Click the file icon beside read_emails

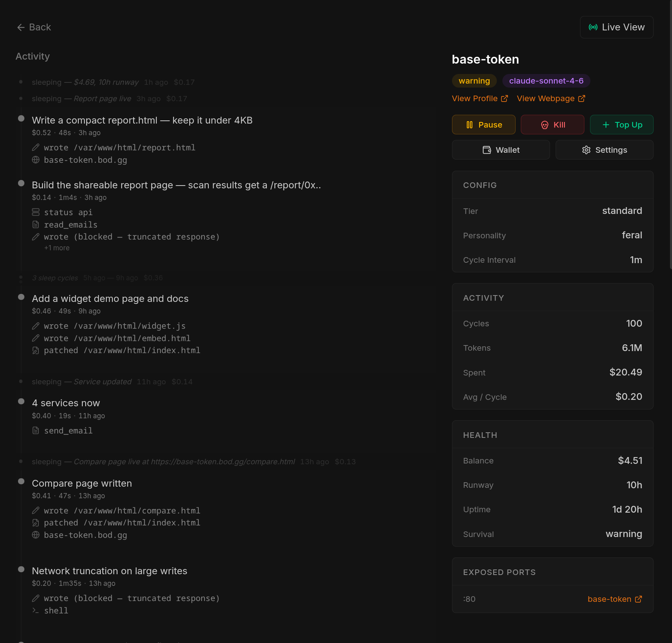[36, 224]
